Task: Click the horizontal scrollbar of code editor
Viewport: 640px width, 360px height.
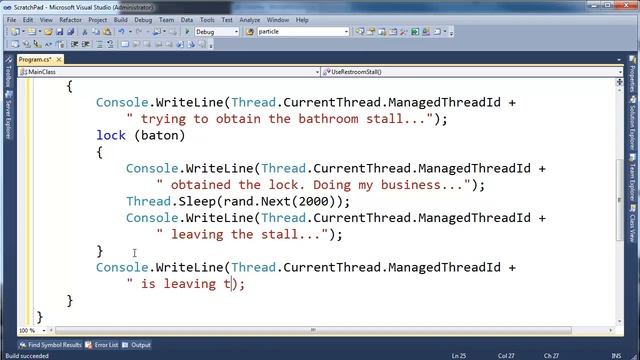Action: click(x=313, y=330)
